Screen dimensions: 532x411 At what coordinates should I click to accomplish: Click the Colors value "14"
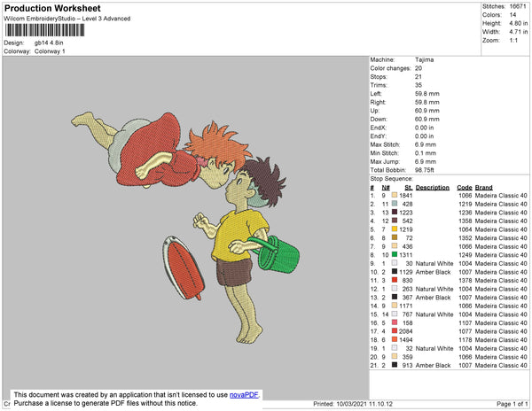[512, 15]
